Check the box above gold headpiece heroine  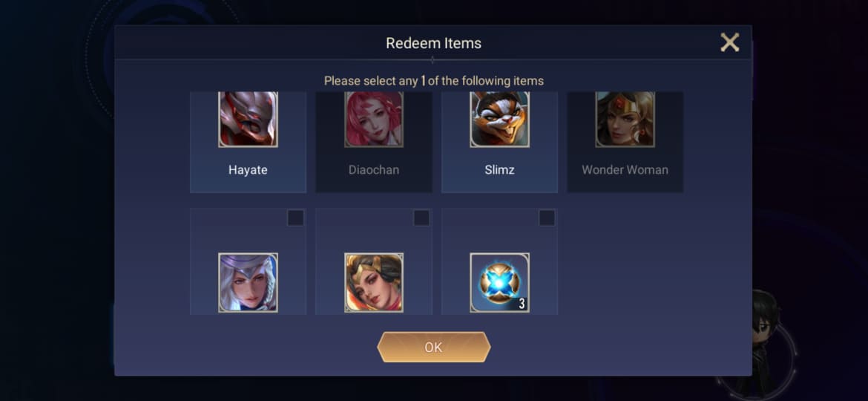point(421,218)
